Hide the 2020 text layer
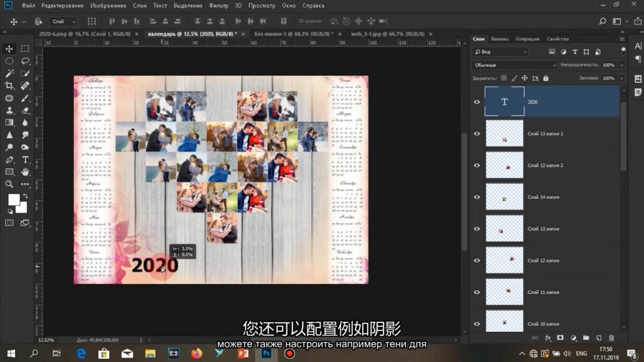This screenshot has height=362, width=644. pos(477,102)
